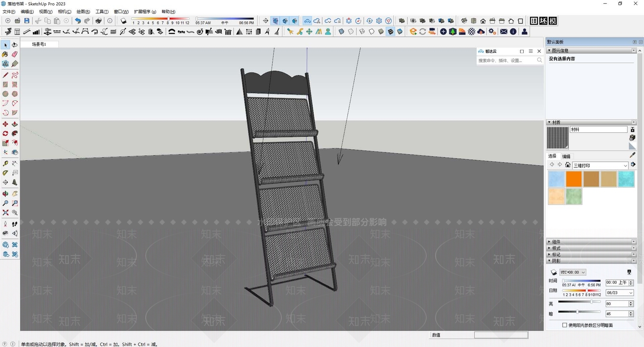Select the Move tool
Viewport: 644px width, 347px height.
tap(6, 124)
